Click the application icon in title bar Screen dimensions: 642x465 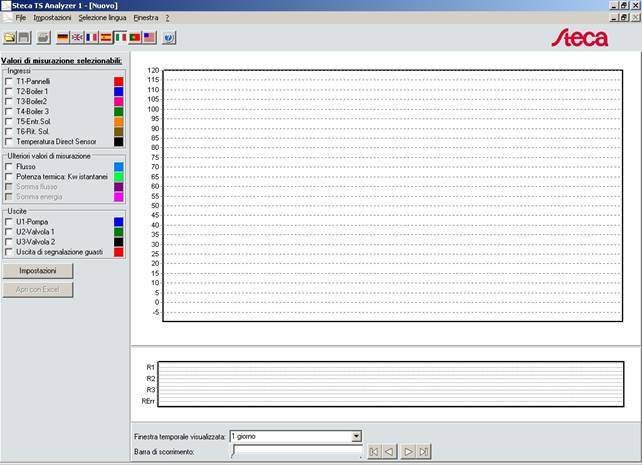click(6, 5)
